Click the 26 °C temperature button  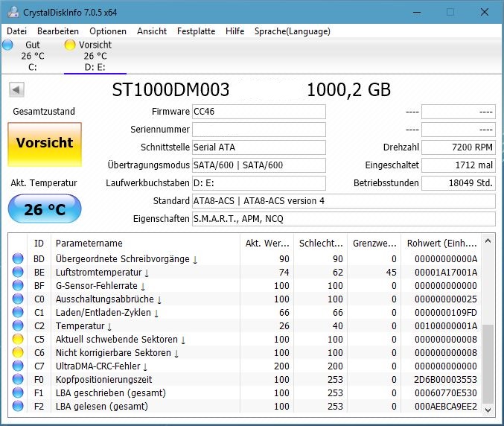[45, 209]
